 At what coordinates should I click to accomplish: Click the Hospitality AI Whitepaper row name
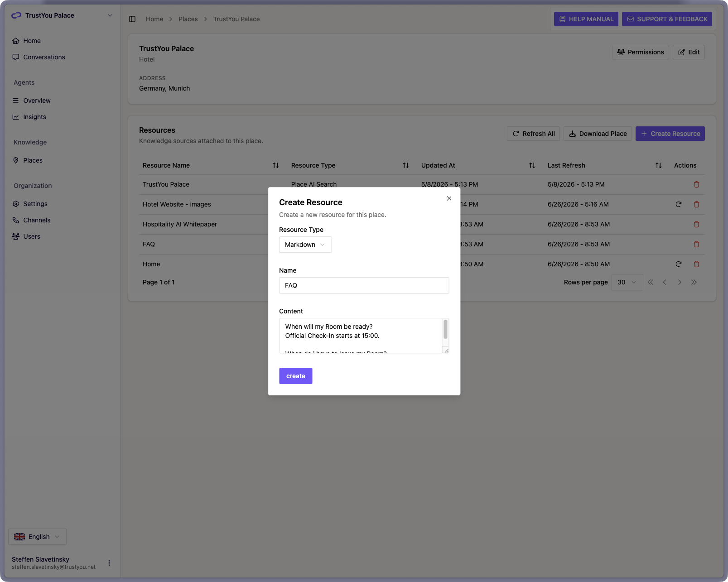tap(180, 224)
